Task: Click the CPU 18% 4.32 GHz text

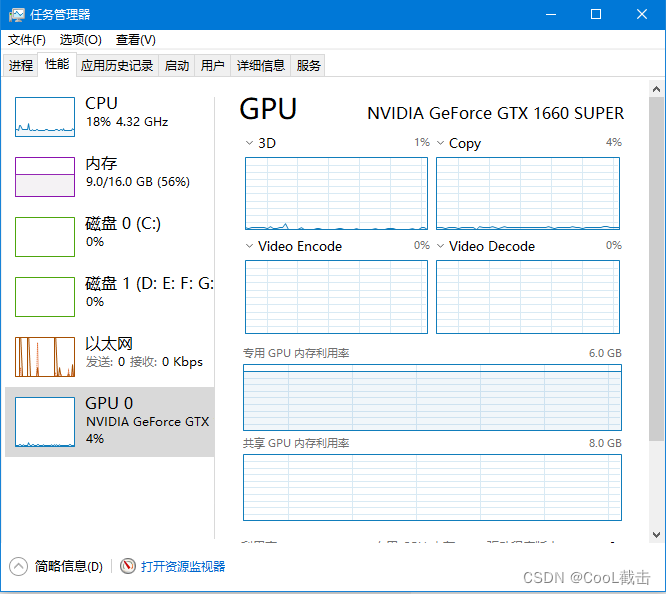Action: (x=127, y=122)
